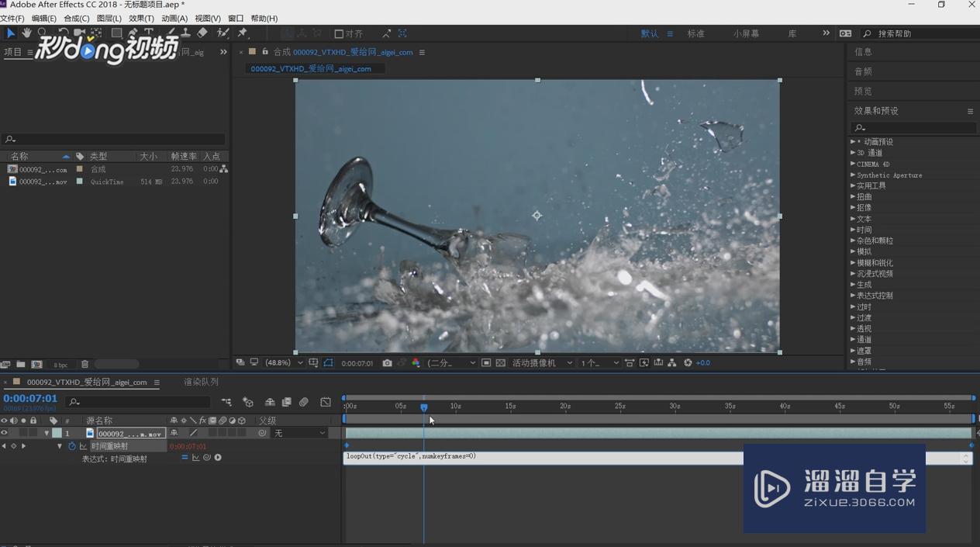Click the label color swatch for layer 1
The height and width of the screenshot is (547, 980).
[x=57, y=433]
